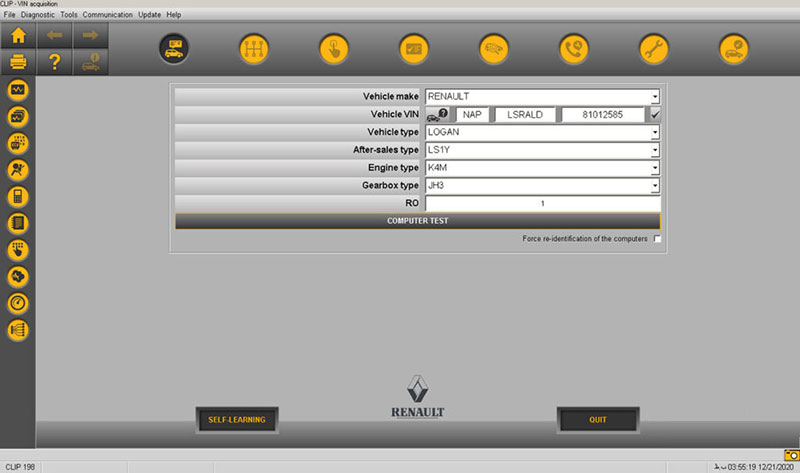Open the multiplexed wiring network sidebar icon
Screen dimensions: 800x473
[18, 330]
